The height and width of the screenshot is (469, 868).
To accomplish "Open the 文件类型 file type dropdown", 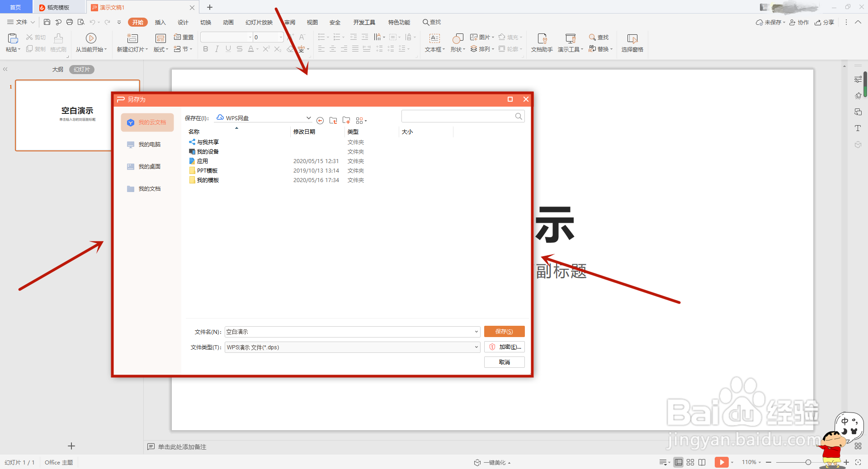I will 476,347.
